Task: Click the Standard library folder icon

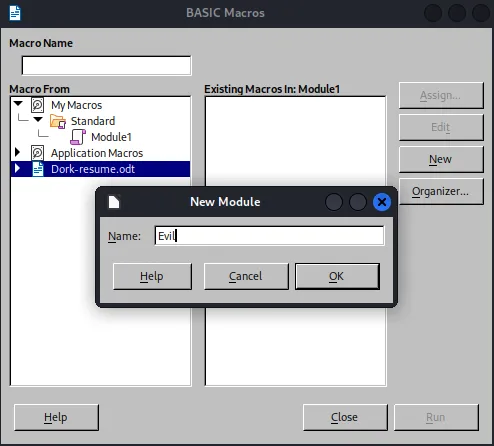Action: pos(58,121)
